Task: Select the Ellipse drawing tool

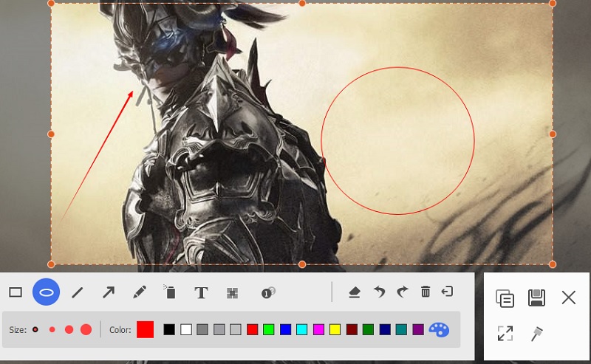Action: coord(46,292)
